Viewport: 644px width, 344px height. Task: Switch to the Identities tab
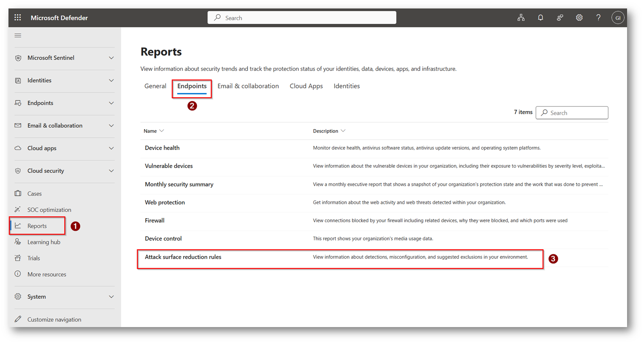[347, 86]
